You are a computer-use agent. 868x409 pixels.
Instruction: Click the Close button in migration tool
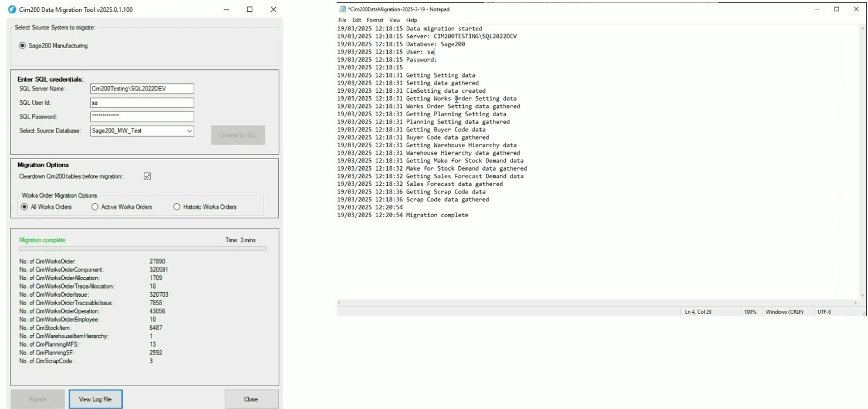(251, 399)
